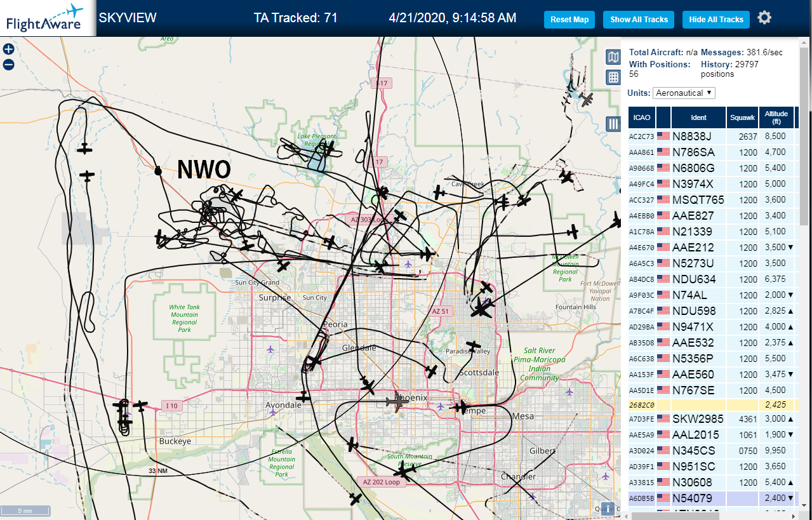Image resolution: width=812 pixels, height=520 pixels.
Task: Open the settings gear icon
Action: [x=764, y=18]
